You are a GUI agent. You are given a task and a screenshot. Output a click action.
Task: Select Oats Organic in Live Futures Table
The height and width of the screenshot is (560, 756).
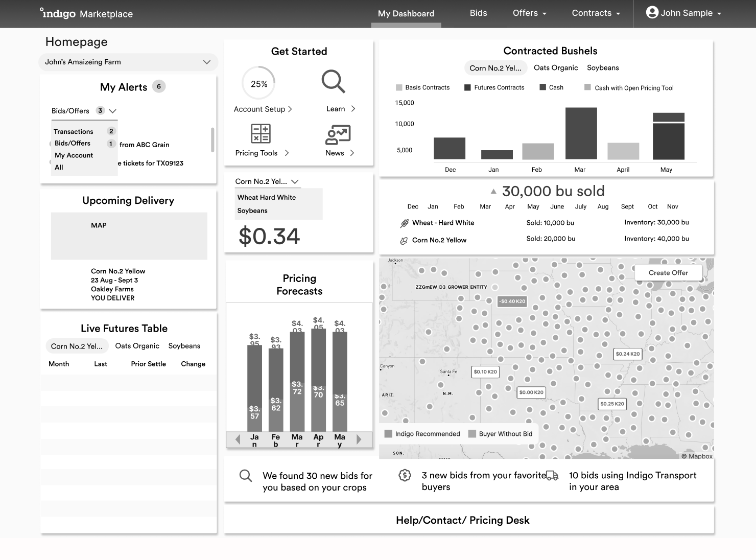137,346
